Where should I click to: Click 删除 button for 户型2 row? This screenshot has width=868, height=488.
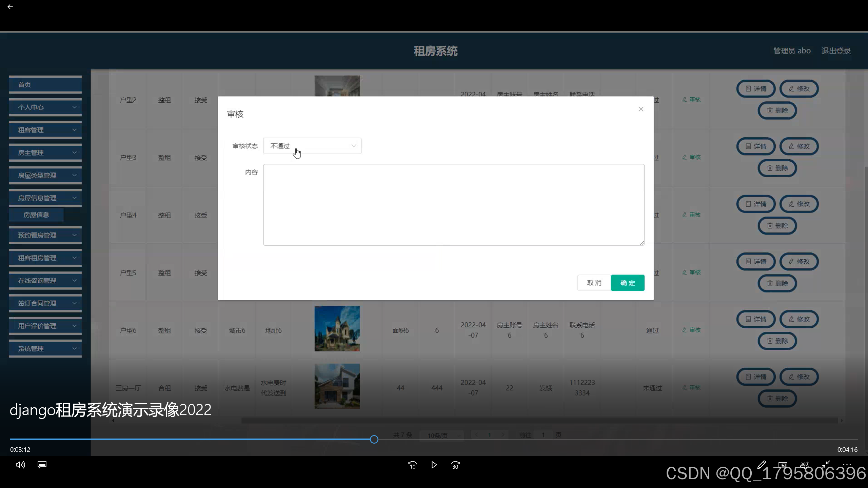[x=777, y=110]
